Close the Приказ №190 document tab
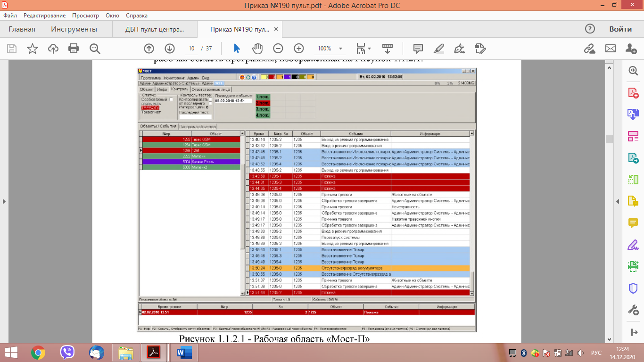644x362 pixels. pos(276,29)
